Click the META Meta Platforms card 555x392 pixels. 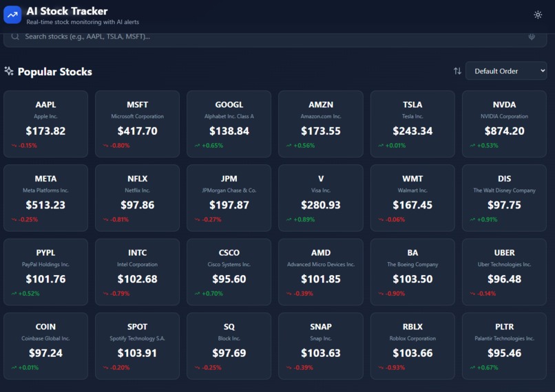coord(45,198)
